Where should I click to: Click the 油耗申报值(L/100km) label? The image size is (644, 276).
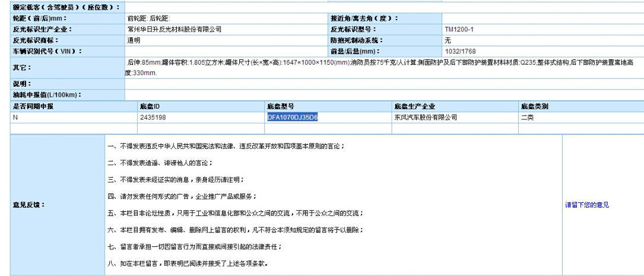coord(46,95)
